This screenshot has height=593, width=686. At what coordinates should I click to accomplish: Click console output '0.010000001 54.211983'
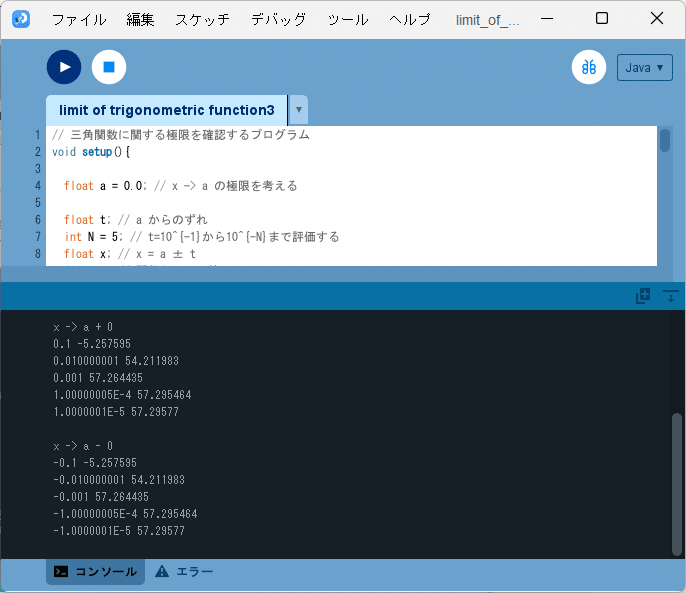pyautogui.click(x=116, y=361)
